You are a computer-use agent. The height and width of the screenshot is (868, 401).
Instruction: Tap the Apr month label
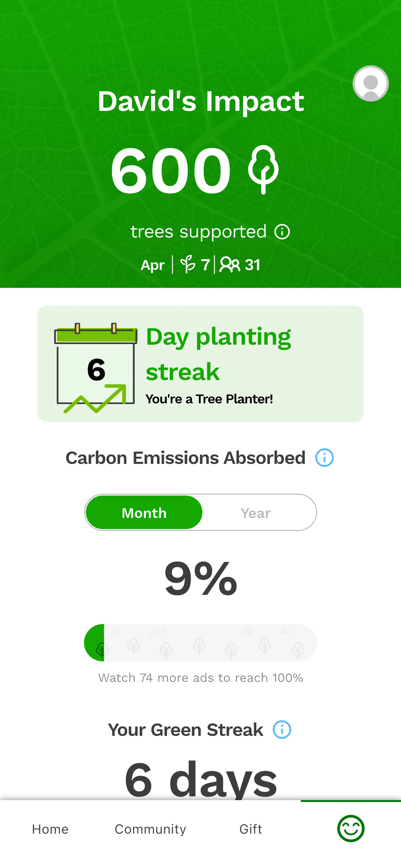coord(152,265)
